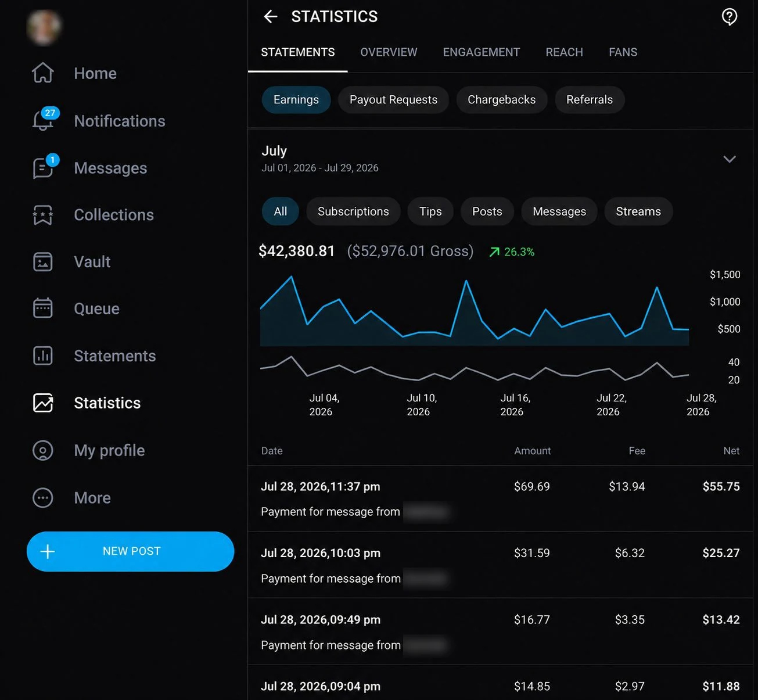The height and width of the screenshot is (700, 758).
Task: Click the $16.77 amount cell
Action: 531,620
